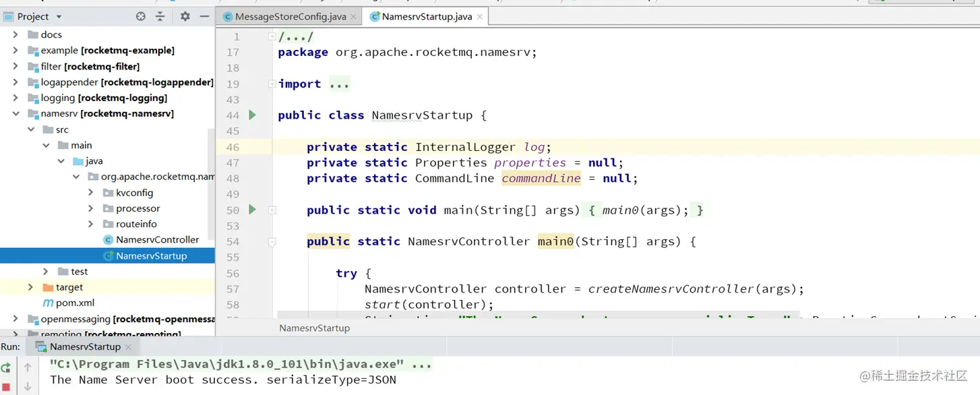The height and width of the screenshot is (395, 980).
Task: Close the MessageStoreConfig.java tab
Action: pyautogui.click(x=353, y=17)
